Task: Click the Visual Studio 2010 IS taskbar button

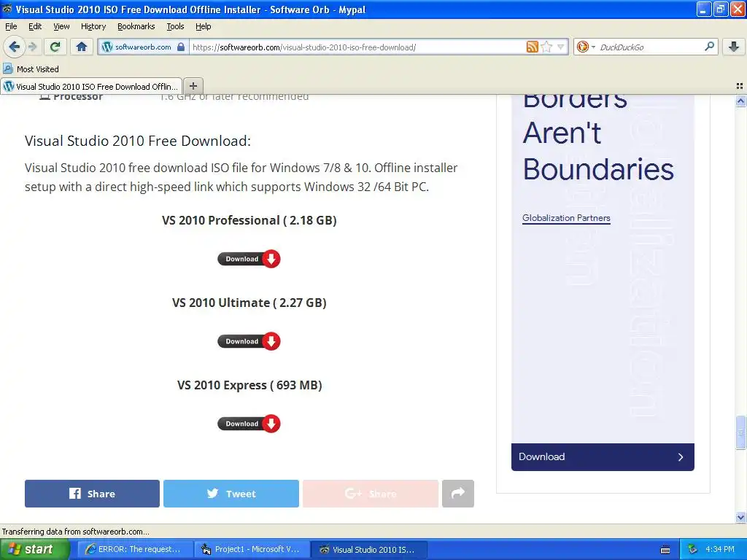Action: (x=369, y=550)
